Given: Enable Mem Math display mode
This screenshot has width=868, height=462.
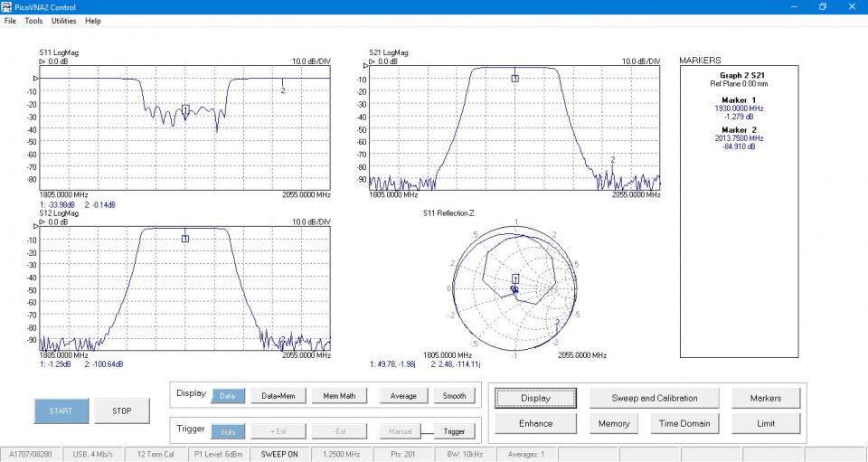Looking at the screenshot, I should [340, 395].
